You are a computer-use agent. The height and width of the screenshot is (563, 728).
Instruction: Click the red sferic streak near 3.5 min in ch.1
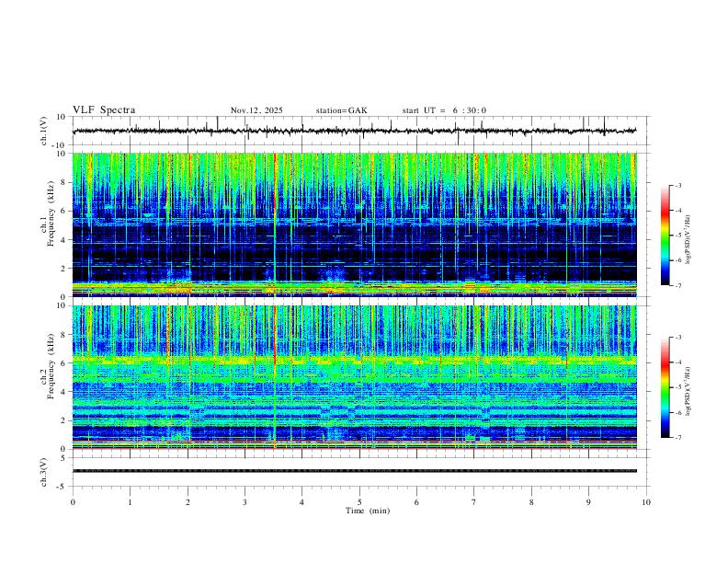(275, 224)
